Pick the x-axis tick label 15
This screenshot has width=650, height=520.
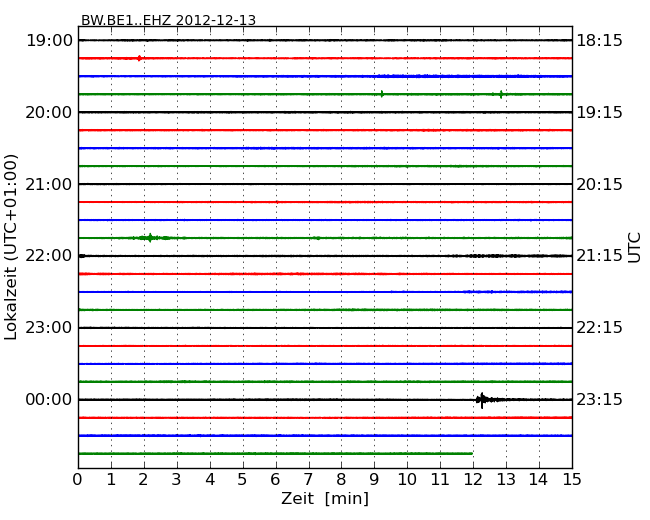click(572, 479)
